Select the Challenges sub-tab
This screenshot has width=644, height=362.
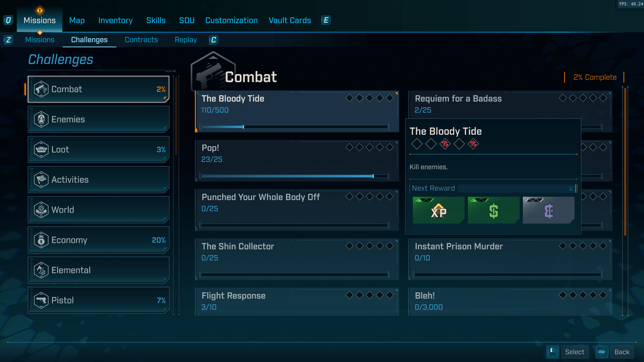click(x=89, y=40)
